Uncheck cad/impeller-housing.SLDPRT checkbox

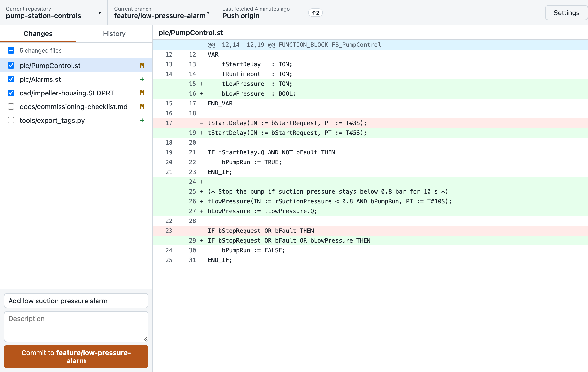(11, 93)
